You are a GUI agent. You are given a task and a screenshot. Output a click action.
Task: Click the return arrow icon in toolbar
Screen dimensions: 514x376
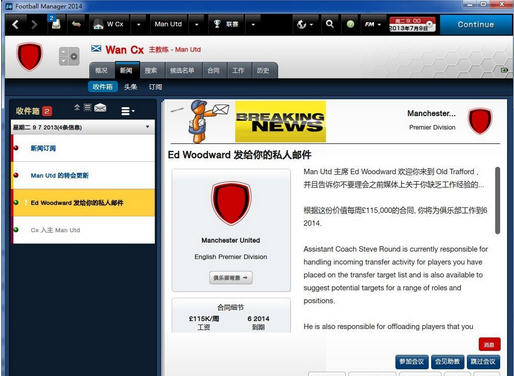76,24
